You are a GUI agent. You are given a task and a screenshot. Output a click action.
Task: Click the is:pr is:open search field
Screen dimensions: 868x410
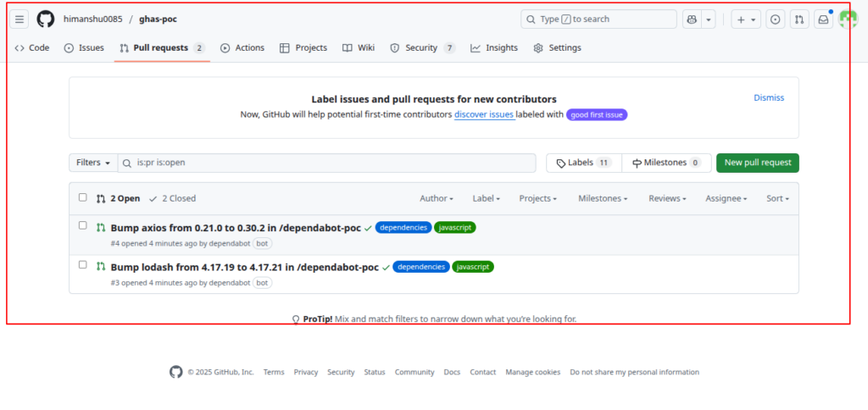pyautogui.click(x=331, y=163)
